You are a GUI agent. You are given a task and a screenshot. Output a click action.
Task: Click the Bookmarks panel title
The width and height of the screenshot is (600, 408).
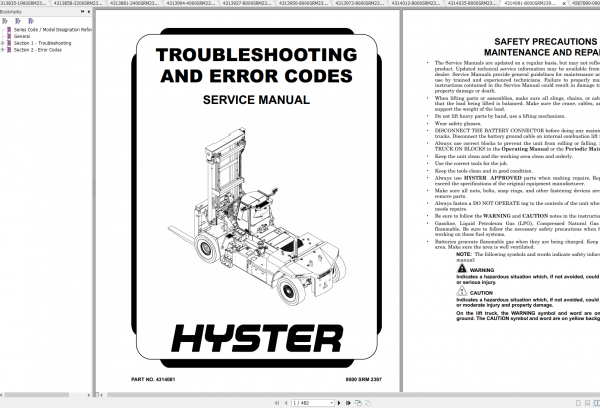(11, 12)
